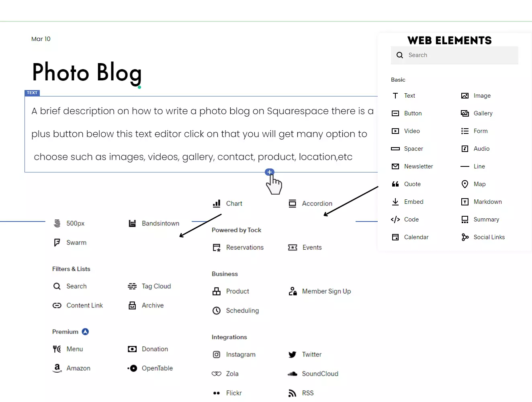Insert a Quote block
This screenshot has width=532, height=402.
click(406, 184)
